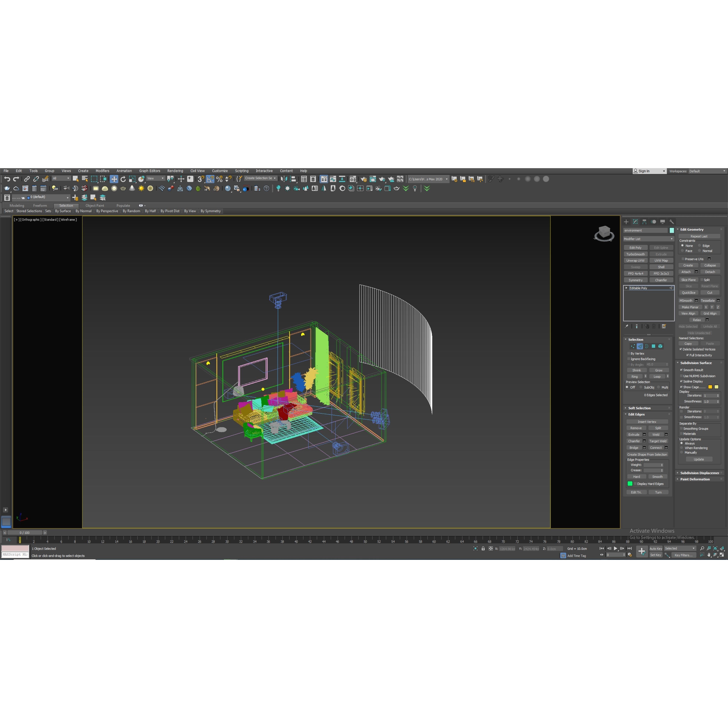This screenshot has width=728, height=728.
Task: Click the Utilities wrench panel icon
Action: 672,222
